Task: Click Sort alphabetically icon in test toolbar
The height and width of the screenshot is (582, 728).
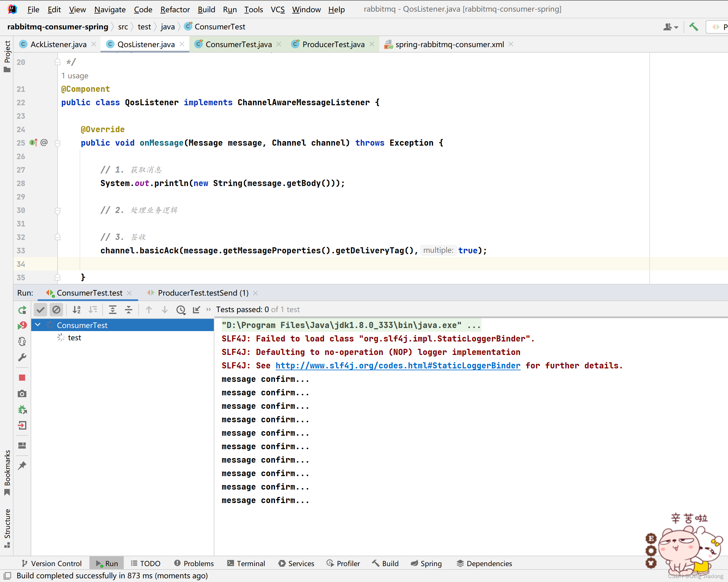Action: click(77, 310)
